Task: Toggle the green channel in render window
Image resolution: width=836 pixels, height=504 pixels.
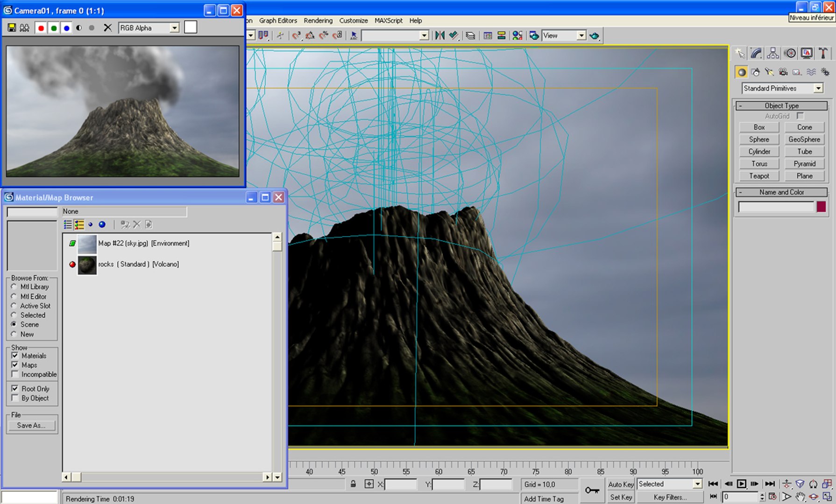Action: 54,28
